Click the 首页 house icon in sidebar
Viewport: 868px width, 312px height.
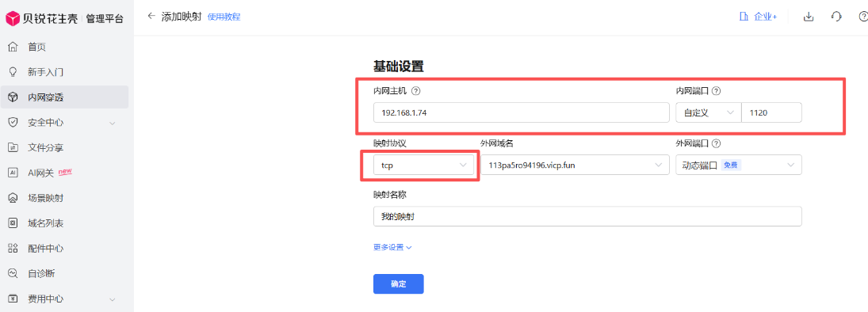coord(13,47)
